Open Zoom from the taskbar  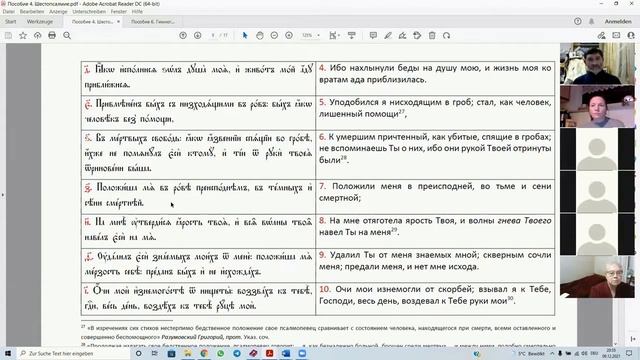302,353
